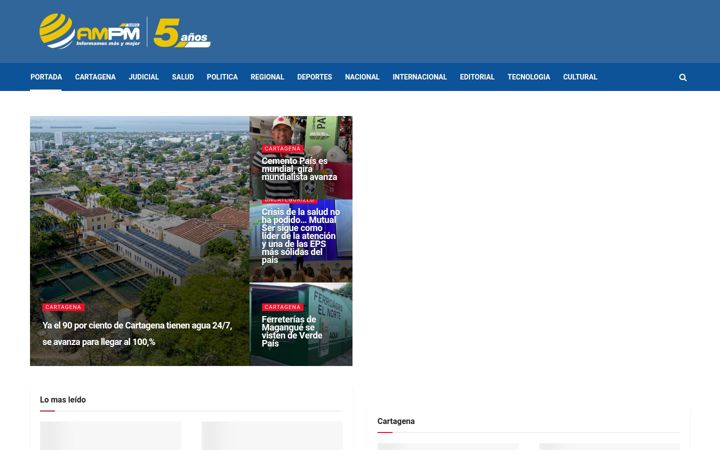Click the Lo mas leído heading
The height and width of the screenshot is (450, 720).
63,400
